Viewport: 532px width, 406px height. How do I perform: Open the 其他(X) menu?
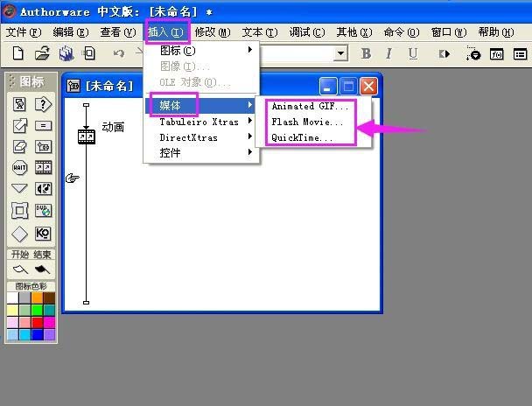pos(354,32)
